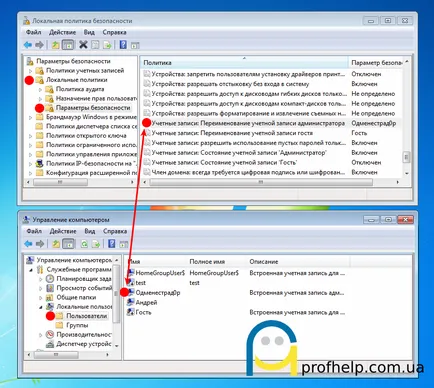Click the Андрей user account icon
This screenshot has width=434, height=388.
coord(131,302)
